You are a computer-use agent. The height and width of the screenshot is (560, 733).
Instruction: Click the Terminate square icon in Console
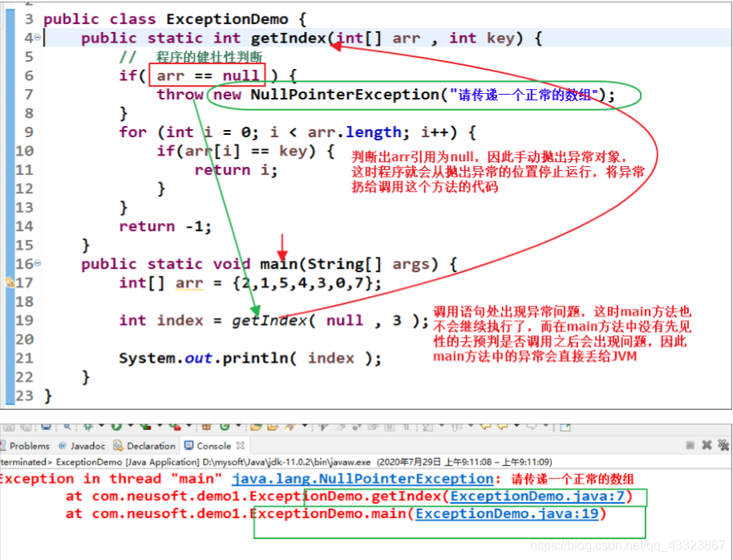[x=690, y=445]
